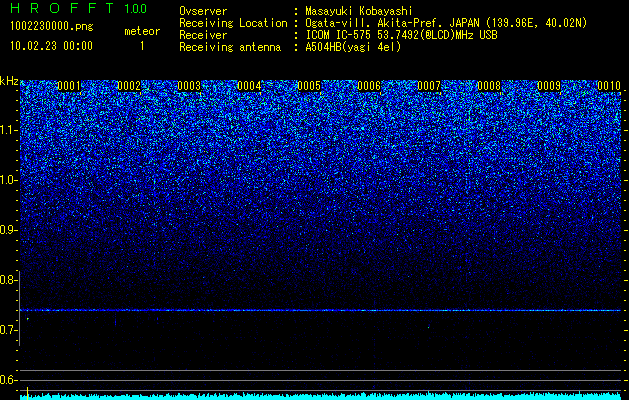
Task: Click the horizontal carrier line near 0.74 kHz
Action: click(x=320, y=310)
